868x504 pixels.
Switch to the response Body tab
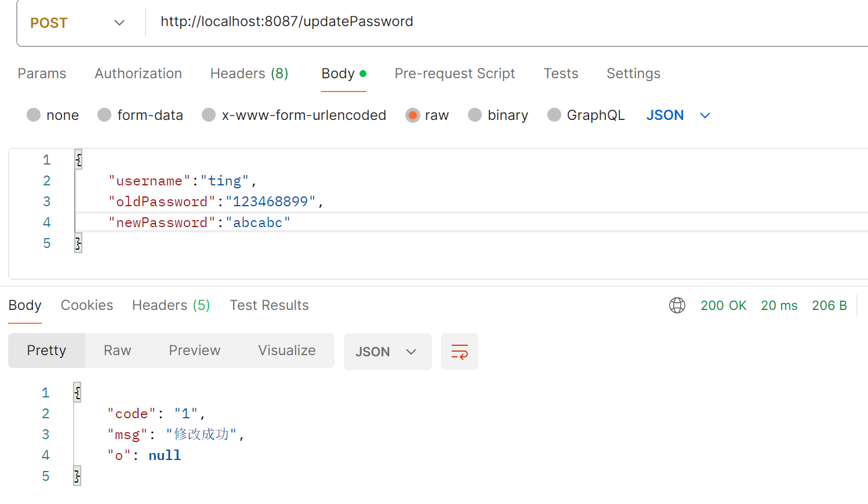click(x=25, y=305)
